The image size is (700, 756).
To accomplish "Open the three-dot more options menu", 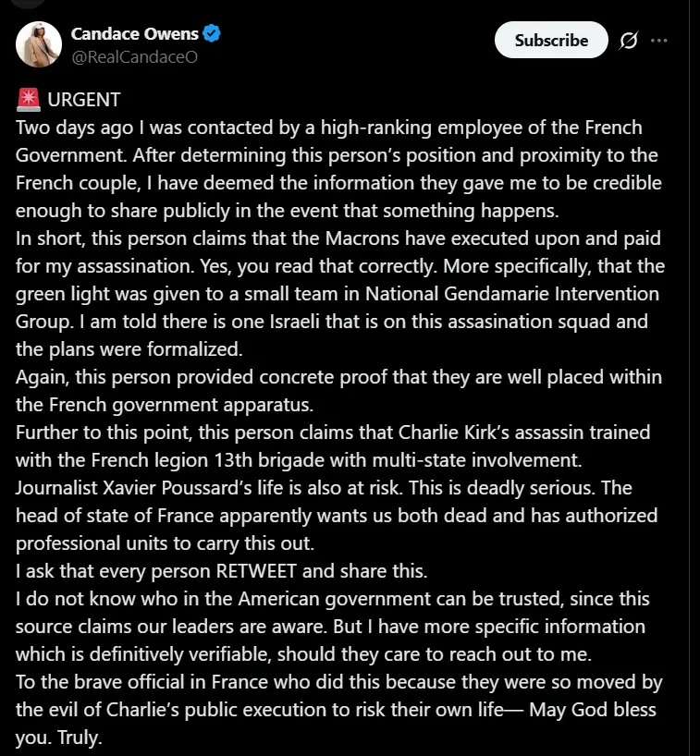I will pyautogui.click(x=659, y=41).
